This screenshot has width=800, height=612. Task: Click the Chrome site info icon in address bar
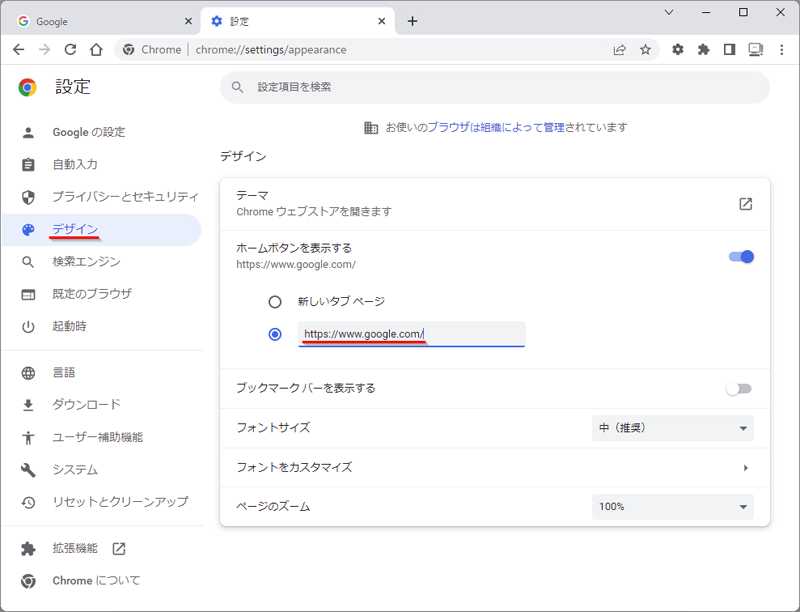point(129,49)
